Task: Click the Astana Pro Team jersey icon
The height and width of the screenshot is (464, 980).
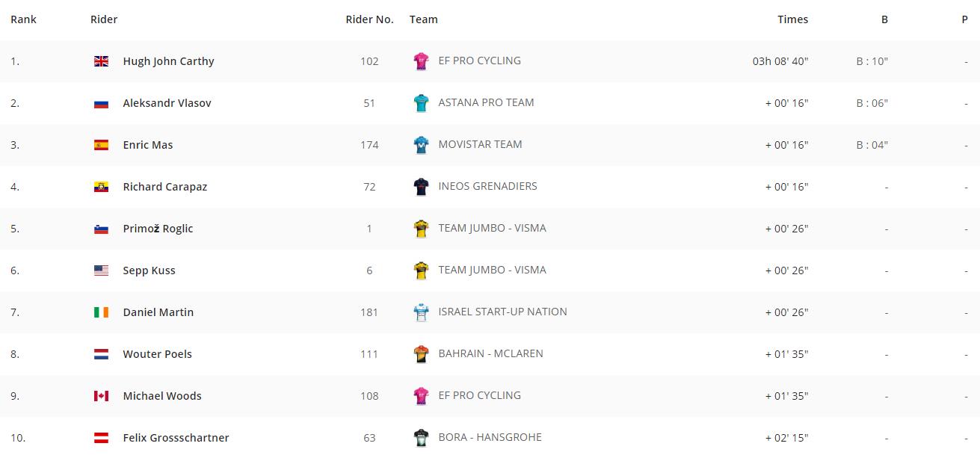Action: coord(421,103)
